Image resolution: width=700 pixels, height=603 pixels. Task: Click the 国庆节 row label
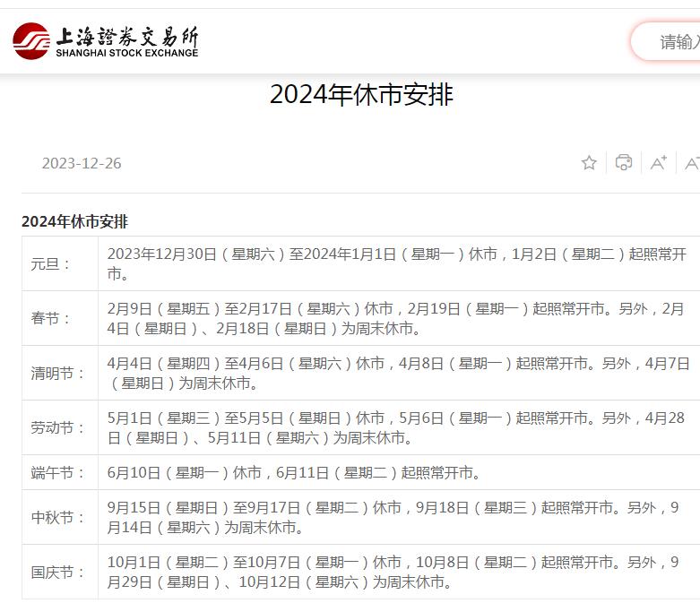tap(57, 572)
